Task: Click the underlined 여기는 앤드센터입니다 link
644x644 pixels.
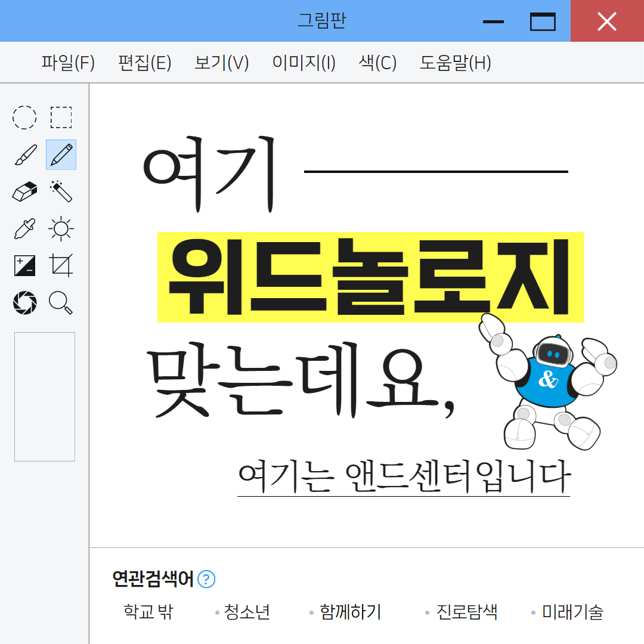Action: point(404,477)
